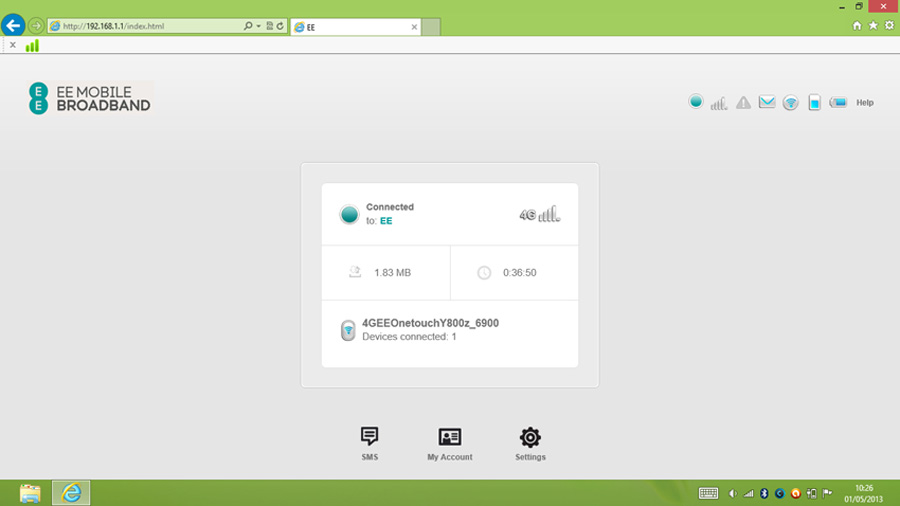Click the signal strength bars icon in header
900x506 pixels.
click(x=719, y=103)
